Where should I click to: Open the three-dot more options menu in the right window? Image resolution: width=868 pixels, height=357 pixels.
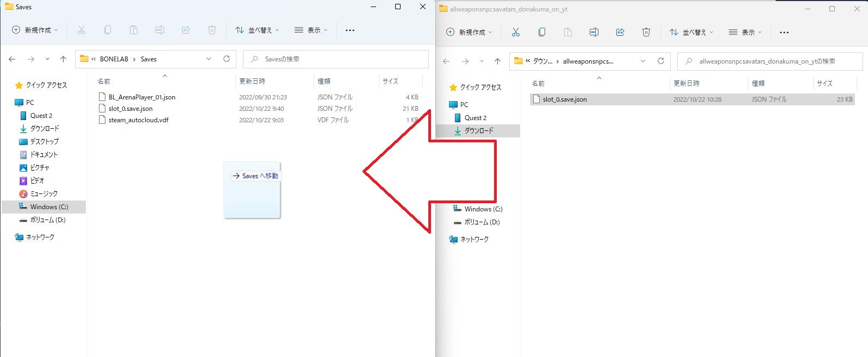pyautogui.click(x=784, y=33)
